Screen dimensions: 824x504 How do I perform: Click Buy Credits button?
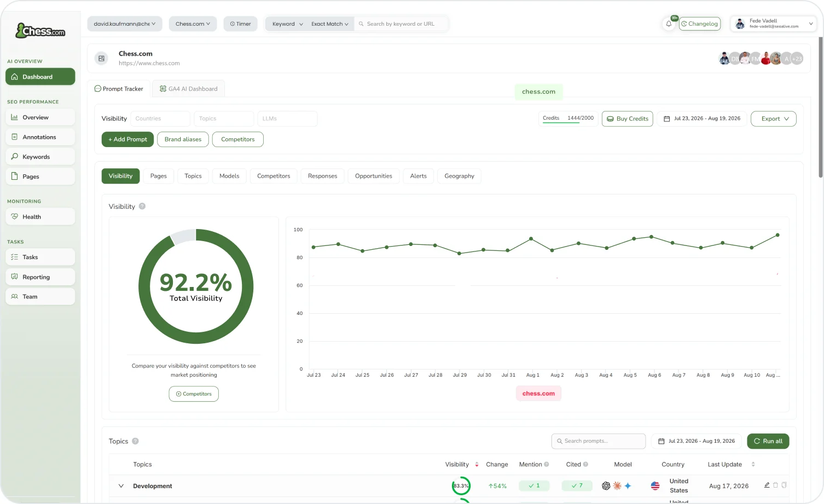coord(628,119)
